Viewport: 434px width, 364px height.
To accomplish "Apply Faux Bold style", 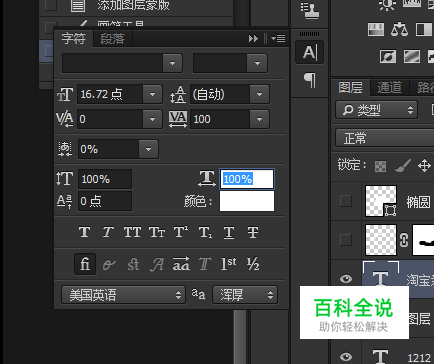I will [84, 232].
